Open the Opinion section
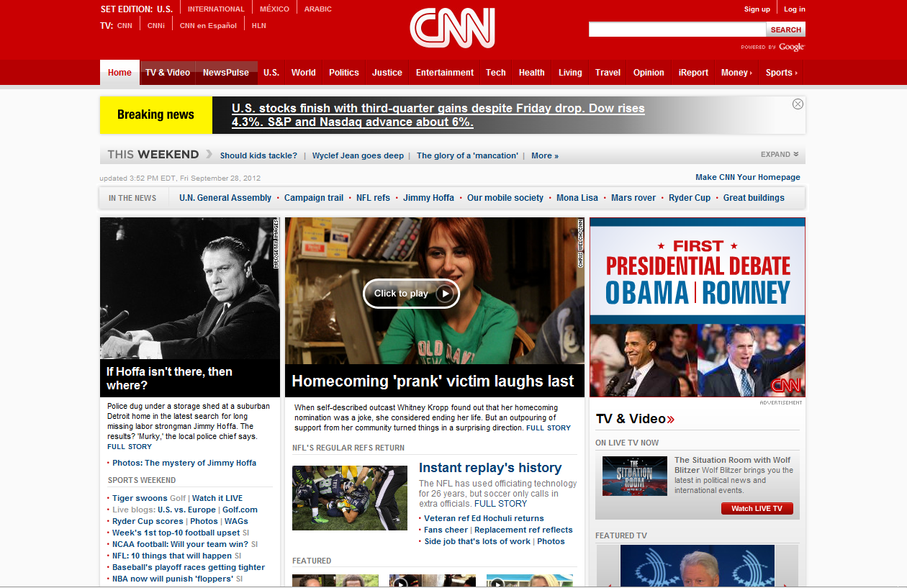Viewport: 907px width, 588px height. pos(649,73)
